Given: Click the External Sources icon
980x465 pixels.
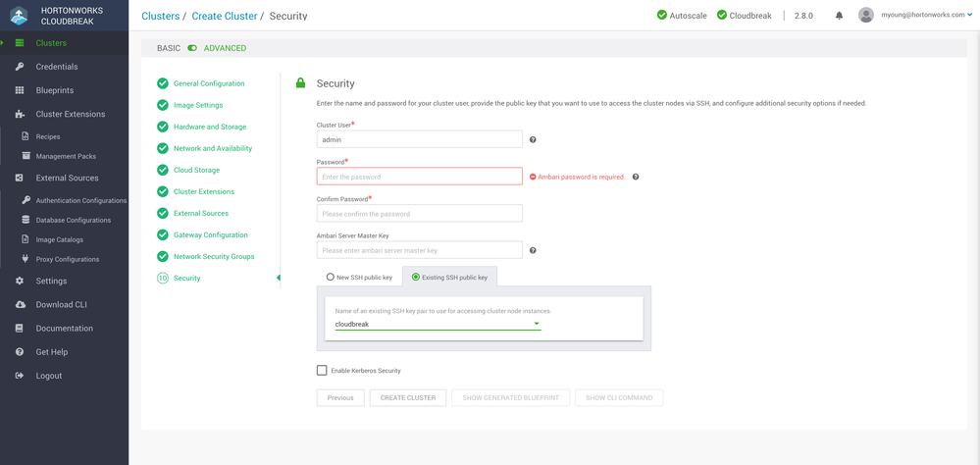Looking at the screenshot, I should coord(20,179).
